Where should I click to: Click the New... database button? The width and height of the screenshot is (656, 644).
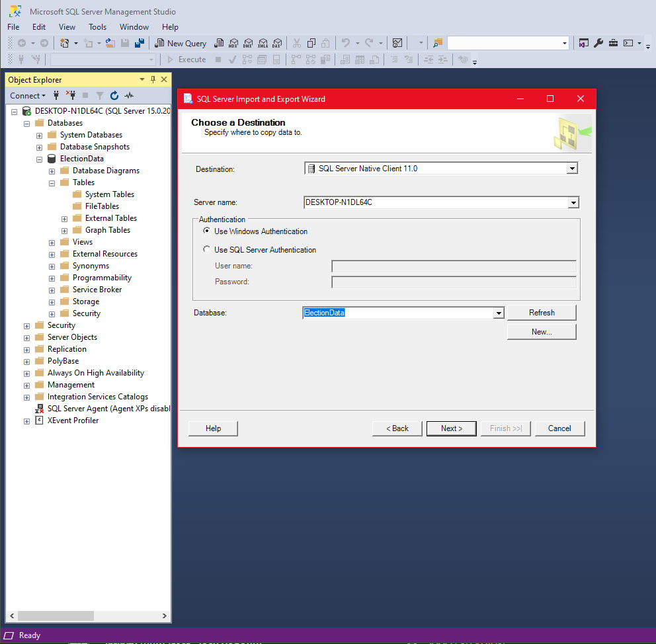tap(542, 332)
